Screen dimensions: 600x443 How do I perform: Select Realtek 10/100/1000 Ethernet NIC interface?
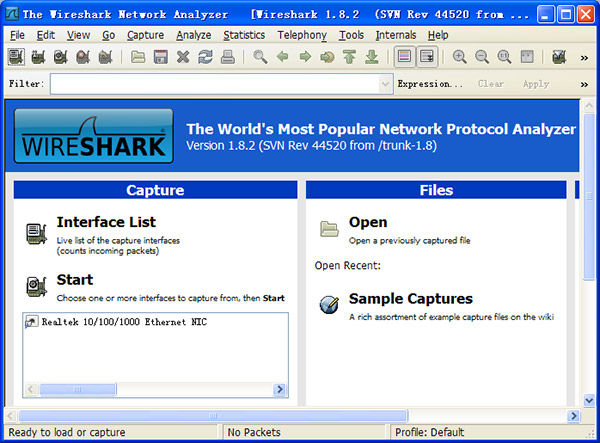tap(124, 322)
